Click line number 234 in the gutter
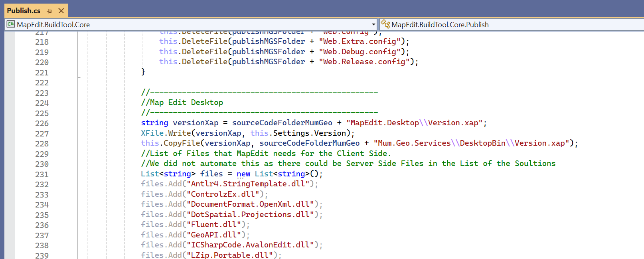This screenshot has height=259, width=644. 42,205
